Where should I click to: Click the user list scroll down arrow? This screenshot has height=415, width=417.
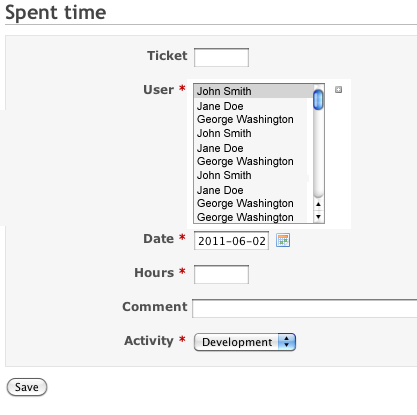(x=318, y=217)
